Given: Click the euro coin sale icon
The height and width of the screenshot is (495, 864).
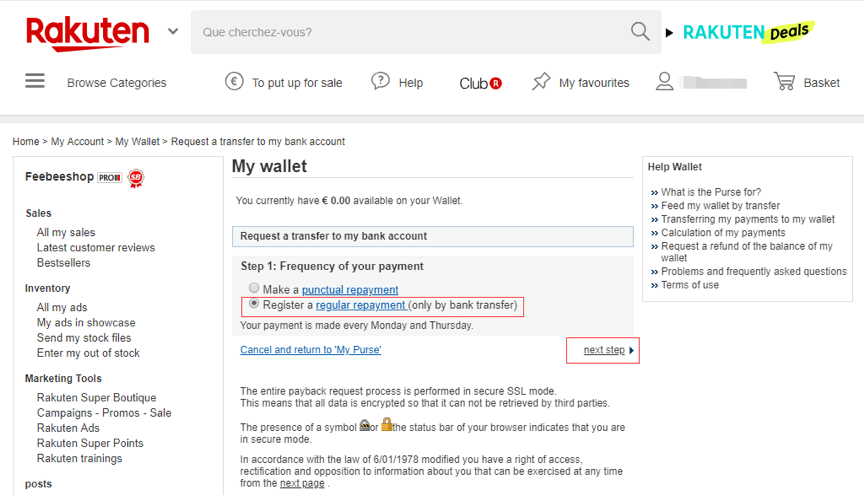Looking at the screenshot, I should click(x=234, y=82).
